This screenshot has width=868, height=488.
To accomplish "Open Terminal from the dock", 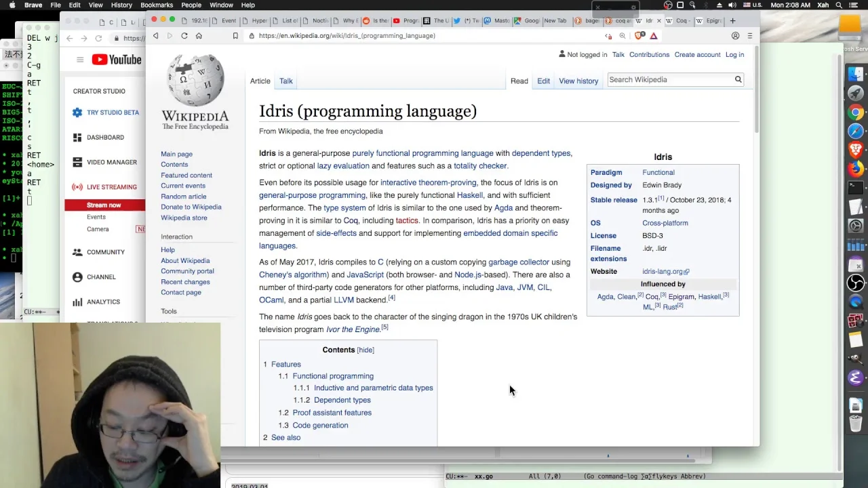I will pos(856,188).
